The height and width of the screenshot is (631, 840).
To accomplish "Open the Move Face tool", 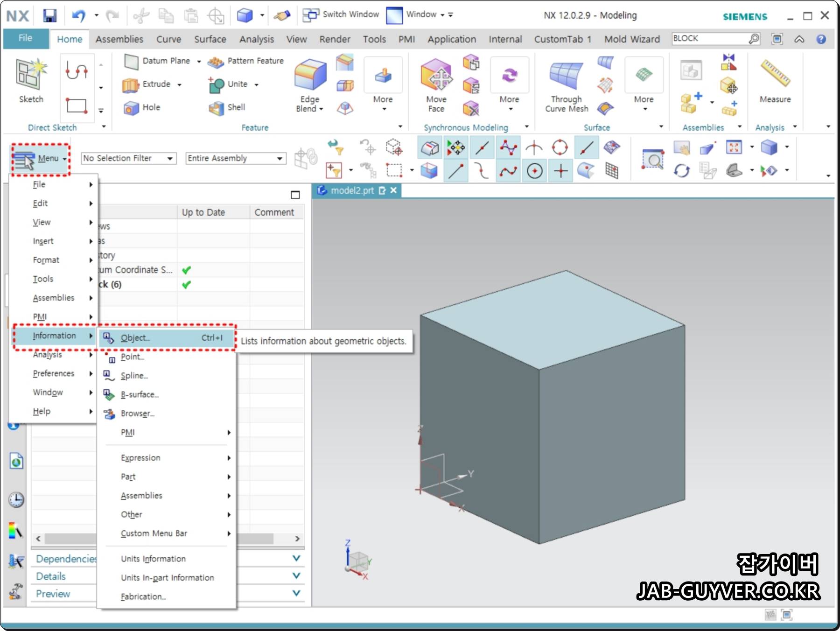I will click(436, 75).
